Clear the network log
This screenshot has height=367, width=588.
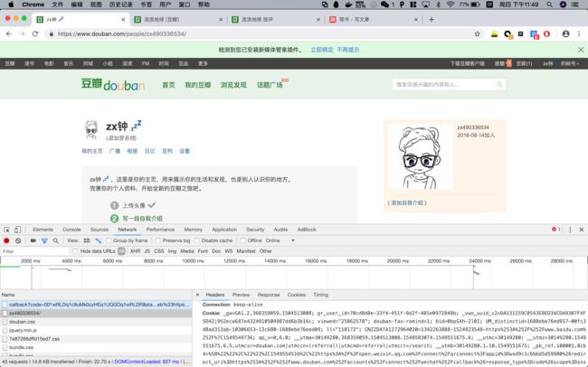tap(18, 240)
